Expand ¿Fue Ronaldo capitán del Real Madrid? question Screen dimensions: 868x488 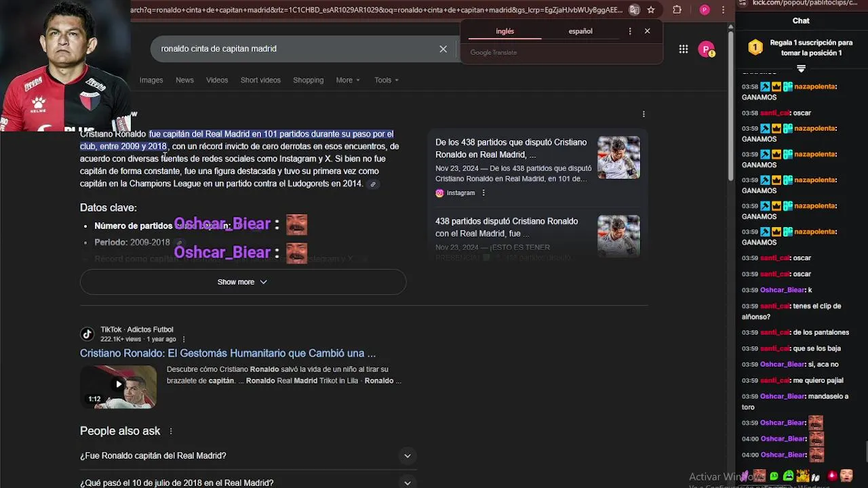point(248,455)
